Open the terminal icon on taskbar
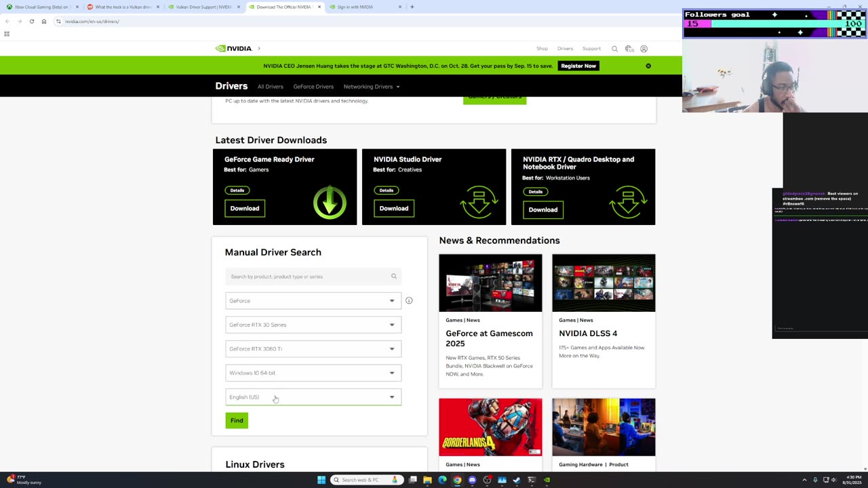868x488 pixels. 532,480
